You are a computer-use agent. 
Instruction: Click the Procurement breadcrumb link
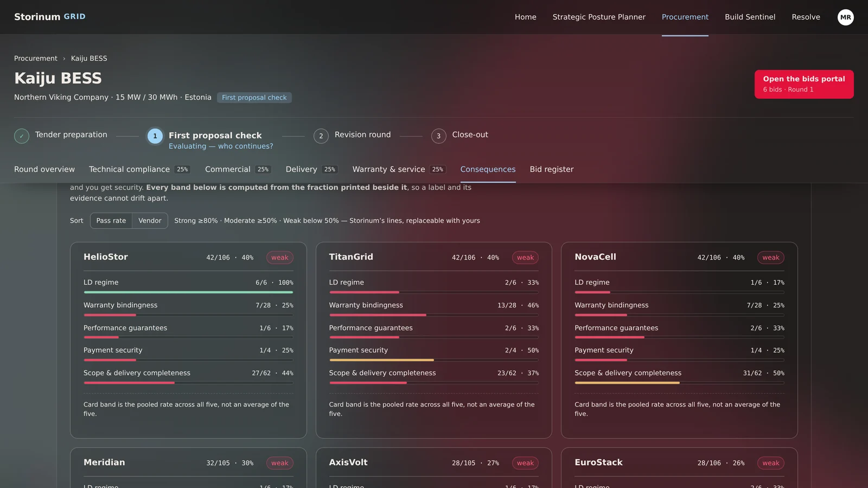tap(36, 59)
